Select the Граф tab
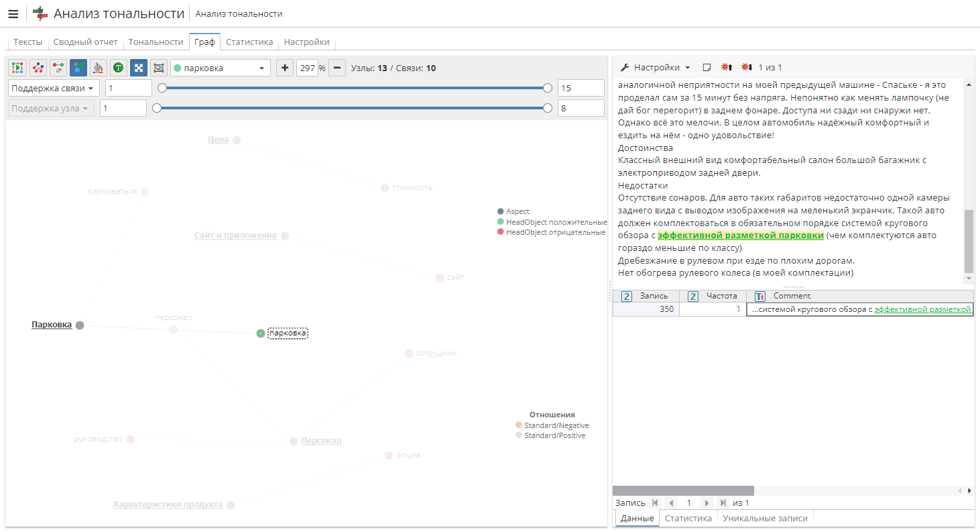 204,42
